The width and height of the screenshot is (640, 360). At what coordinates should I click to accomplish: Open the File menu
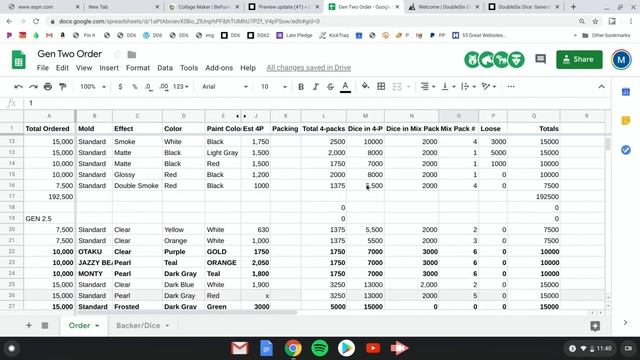click(42, 68)
